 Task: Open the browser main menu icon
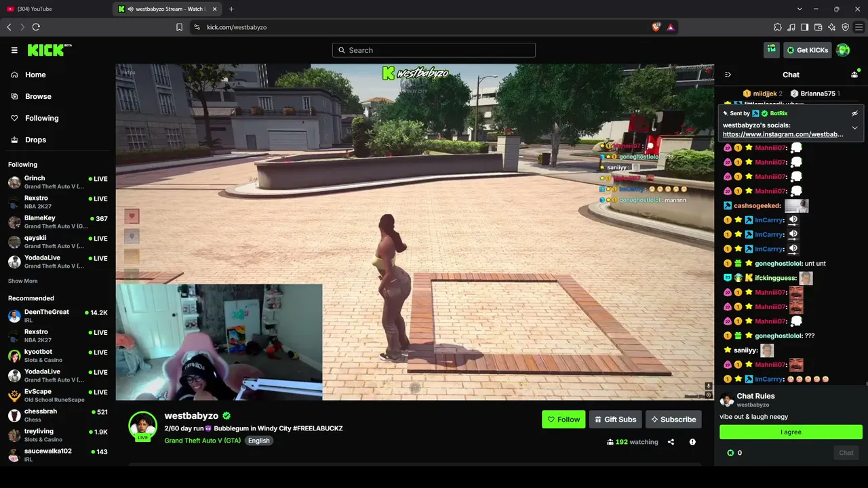(x=859, y=27)
